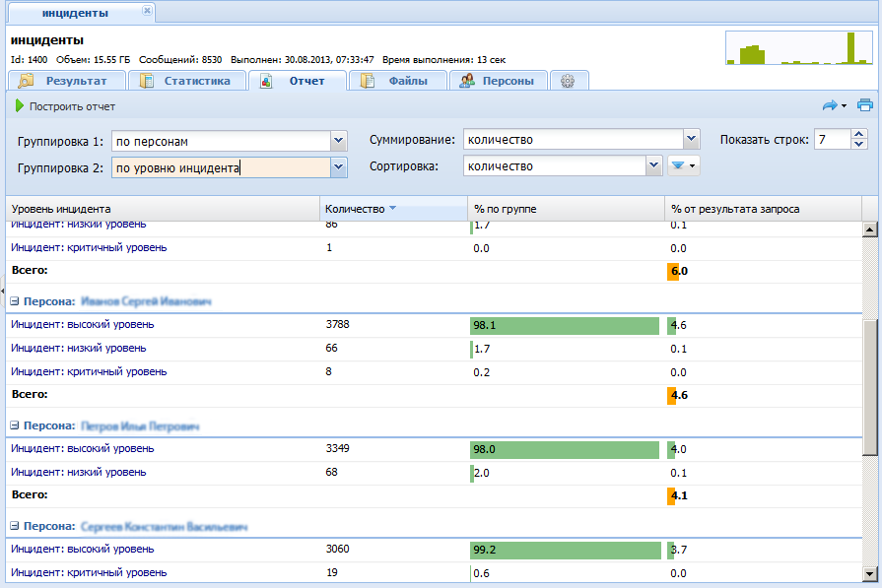Sort by the Количество column header
The image size is (882, 588).
[x=355, y=209]
